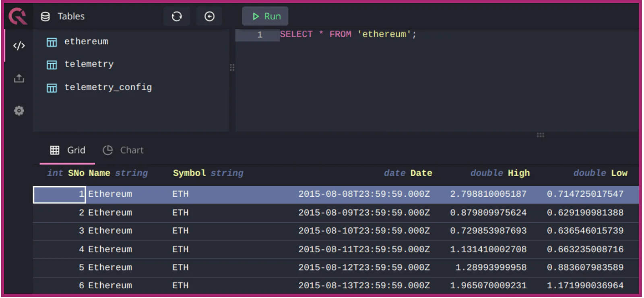Click date 2015-08-12T23:59:59.000Z
The image size is (644, 298).
point(364,268)
